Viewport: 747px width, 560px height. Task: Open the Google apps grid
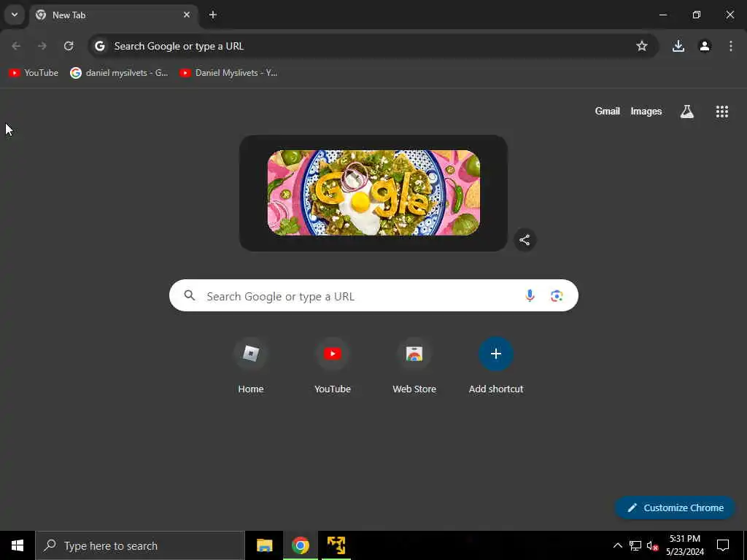[722, 112]
